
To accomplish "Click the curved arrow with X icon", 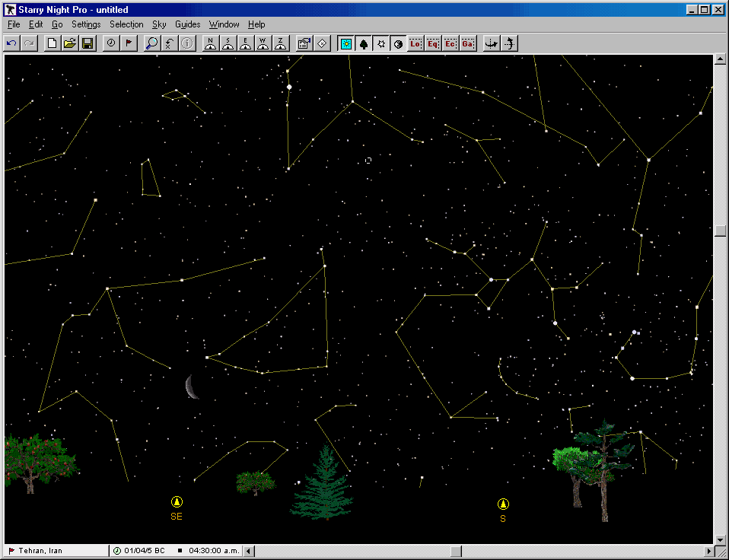I will pos(169,43).
